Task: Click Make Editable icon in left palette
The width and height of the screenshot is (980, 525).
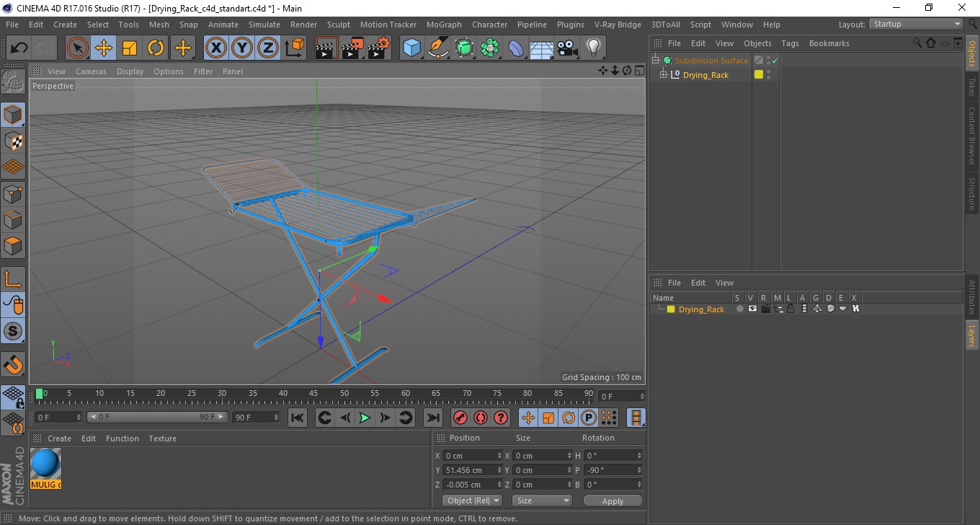Action: click(13, 82)
